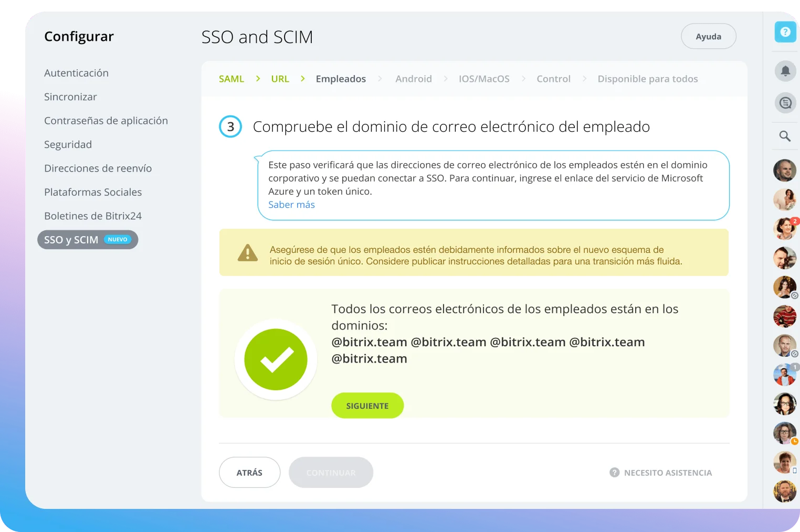Click the chevron between SAML and URL
800x532 pixels.
[x=258, y=79]
